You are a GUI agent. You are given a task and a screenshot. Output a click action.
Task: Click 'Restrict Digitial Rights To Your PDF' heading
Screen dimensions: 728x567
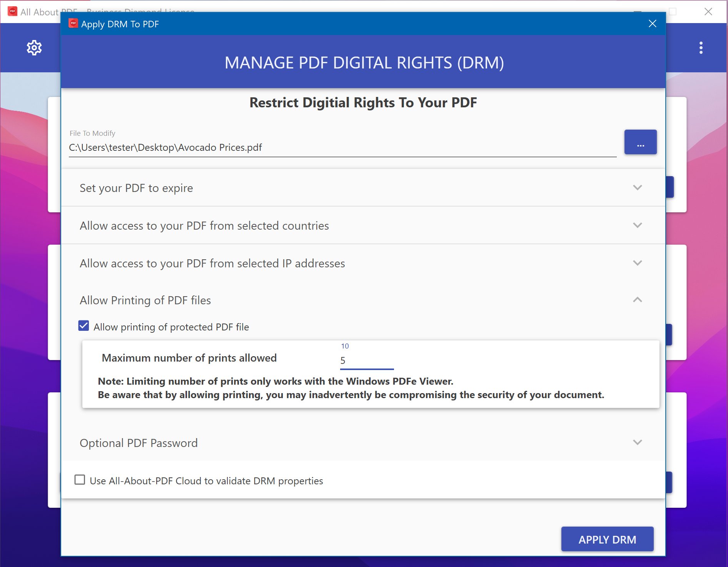(363, 103)
